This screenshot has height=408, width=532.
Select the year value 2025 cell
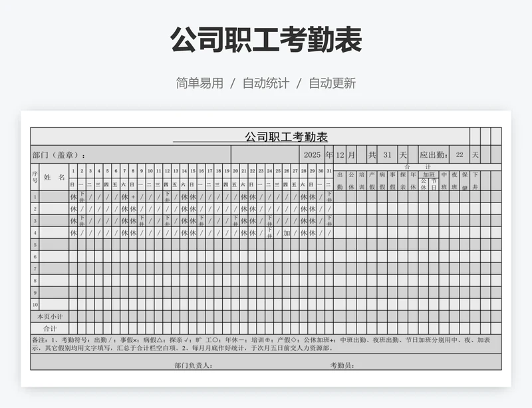click(x=312, y=155)
